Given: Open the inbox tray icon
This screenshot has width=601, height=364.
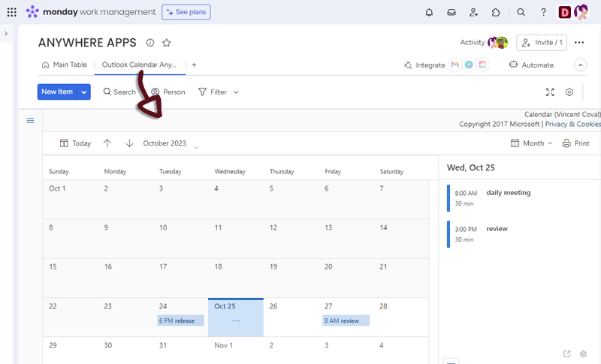Looking at the screenshot, I should click(x=452, y=12).
